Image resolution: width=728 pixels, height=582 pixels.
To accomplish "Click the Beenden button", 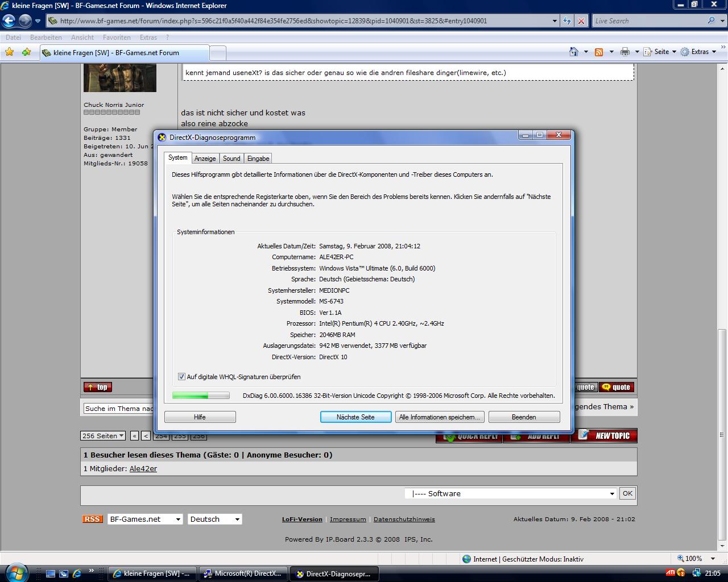I will [524, 417].
